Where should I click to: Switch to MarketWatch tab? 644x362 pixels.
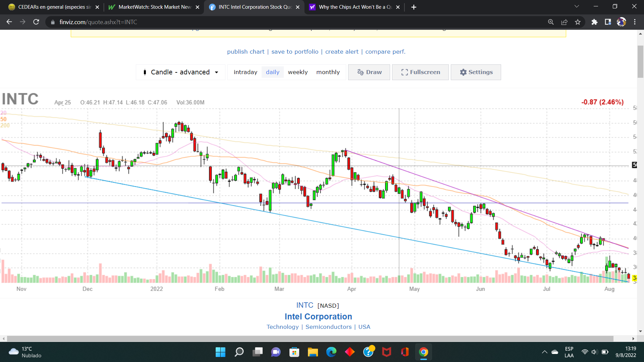154,7
